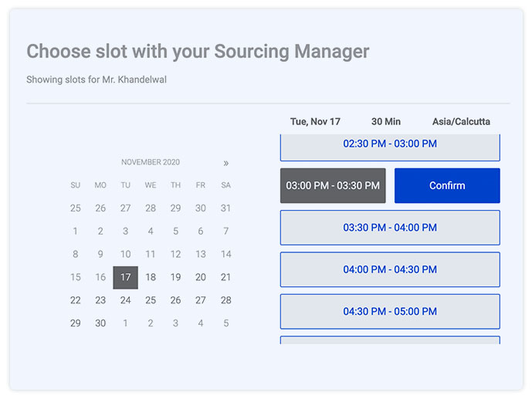Select the 04:30 PM - 05:00 PM slot
Image resolution: width=532 pixels, height=399 pixels.
390,312
